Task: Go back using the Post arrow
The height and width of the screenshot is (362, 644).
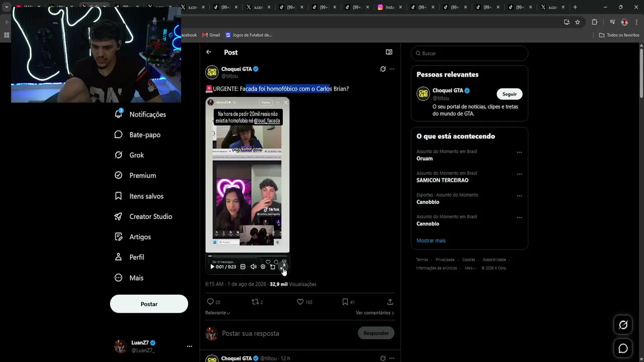Action: click(x=209, y=52)
